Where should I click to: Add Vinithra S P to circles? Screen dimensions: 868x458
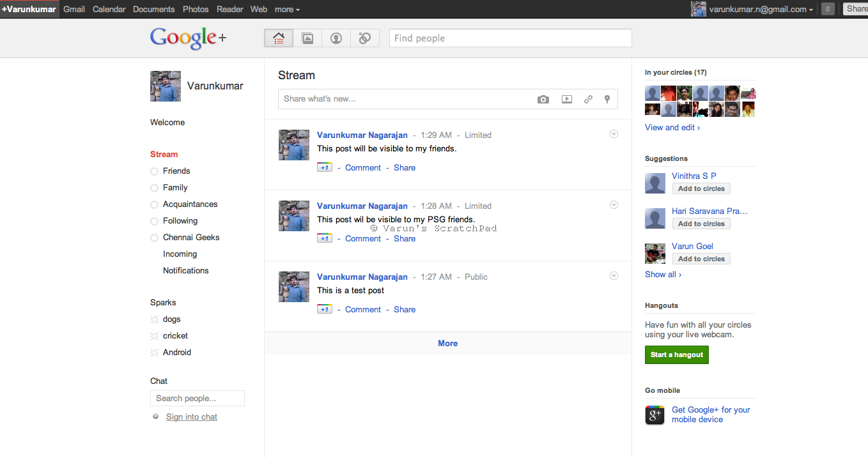[x=701, y=188]
